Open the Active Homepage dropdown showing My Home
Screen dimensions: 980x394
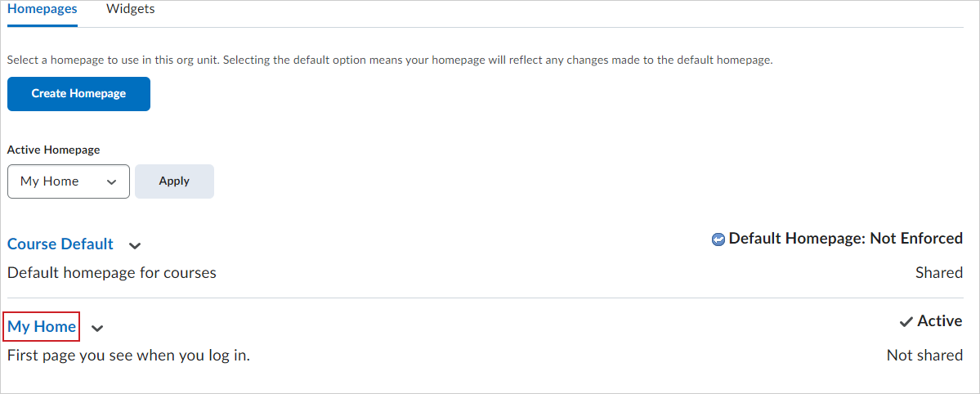click(x=69, y=181)
